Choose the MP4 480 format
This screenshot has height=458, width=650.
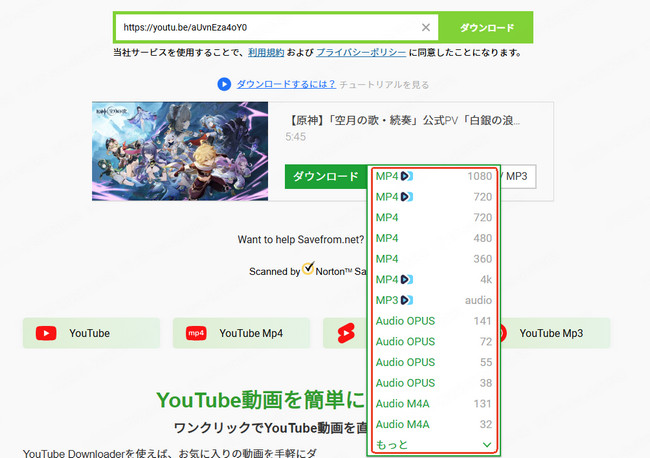(x=434, y=238)
